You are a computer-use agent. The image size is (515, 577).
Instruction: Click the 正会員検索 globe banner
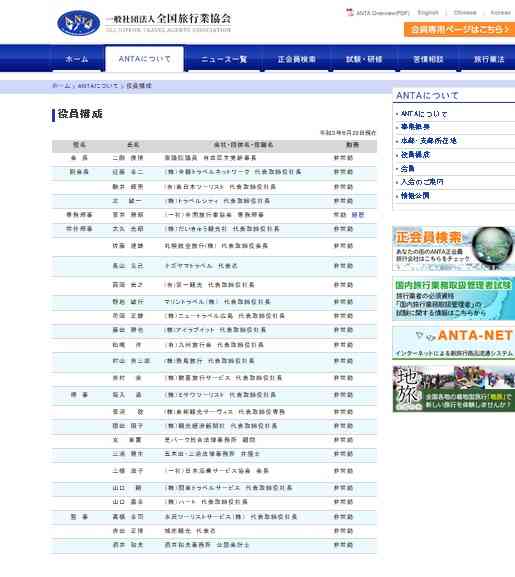pyautogui.click(x=454, y=248)
